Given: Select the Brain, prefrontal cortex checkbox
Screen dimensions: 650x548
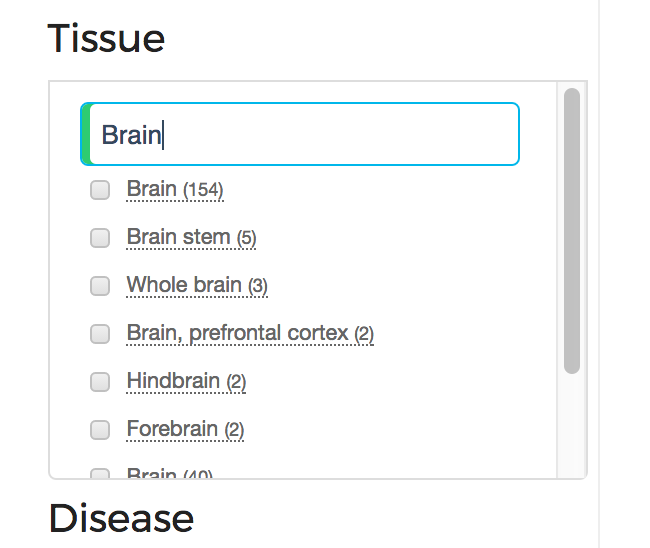Looking at the screenshot, I should [100, 334].
